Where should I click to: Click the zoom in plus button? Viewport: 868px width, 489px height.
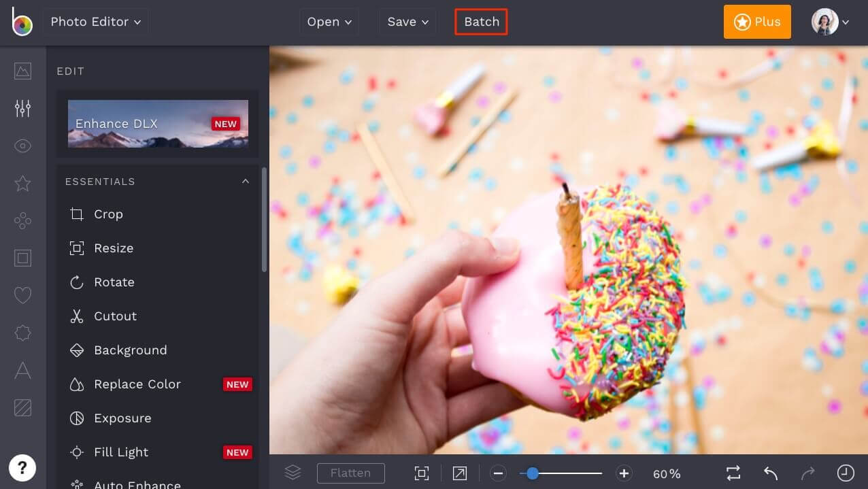point(624,473)
